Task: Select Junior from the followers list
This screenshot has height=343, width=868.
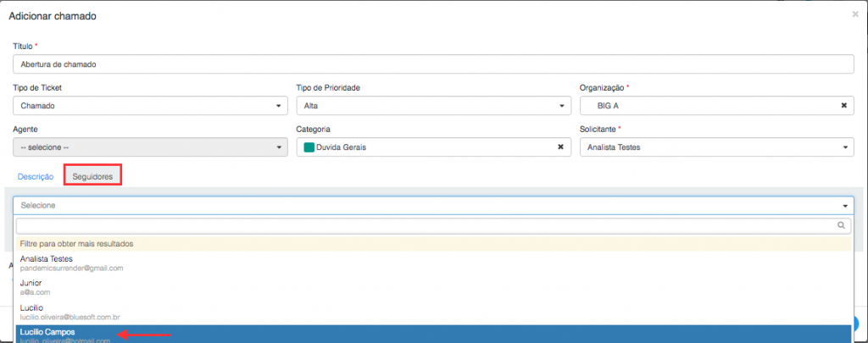Action: point(433,287)
